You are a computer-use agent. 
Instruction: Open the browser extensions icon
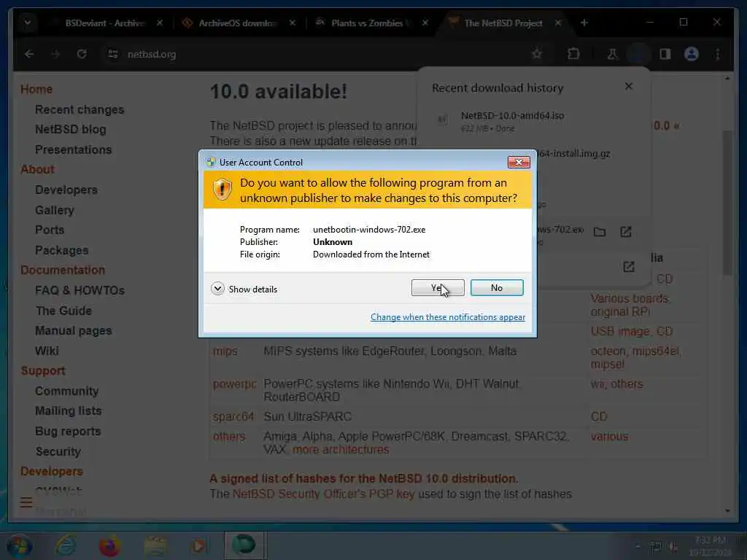click(573, 54)
